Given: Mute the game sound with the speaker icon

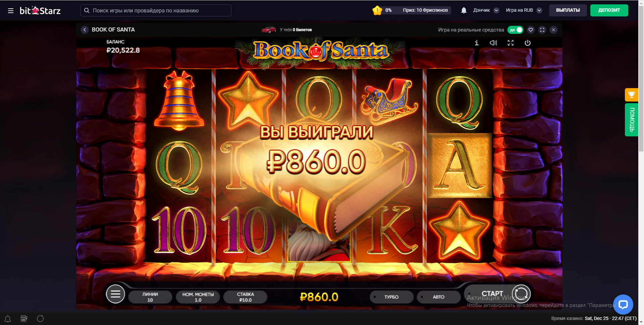Looking at the screenshot, I should [x=493, y=43].
